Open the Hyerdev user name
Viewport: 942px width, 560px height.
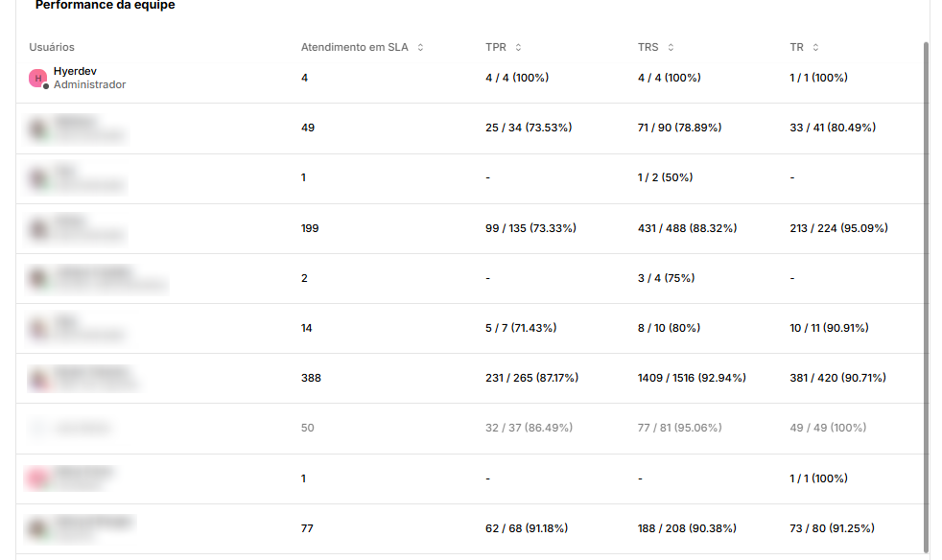pos(75,71)
